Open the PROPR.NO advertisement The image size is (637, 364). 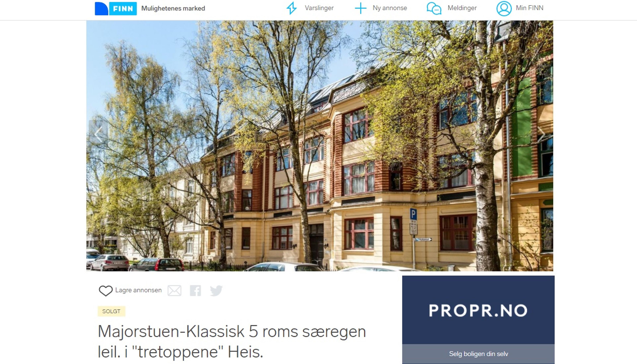coord(478,310)
